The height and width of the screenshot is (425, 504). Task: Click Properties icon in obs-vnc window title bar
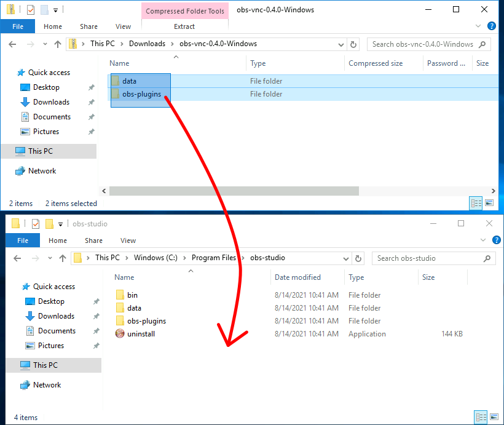click(31, 10)
